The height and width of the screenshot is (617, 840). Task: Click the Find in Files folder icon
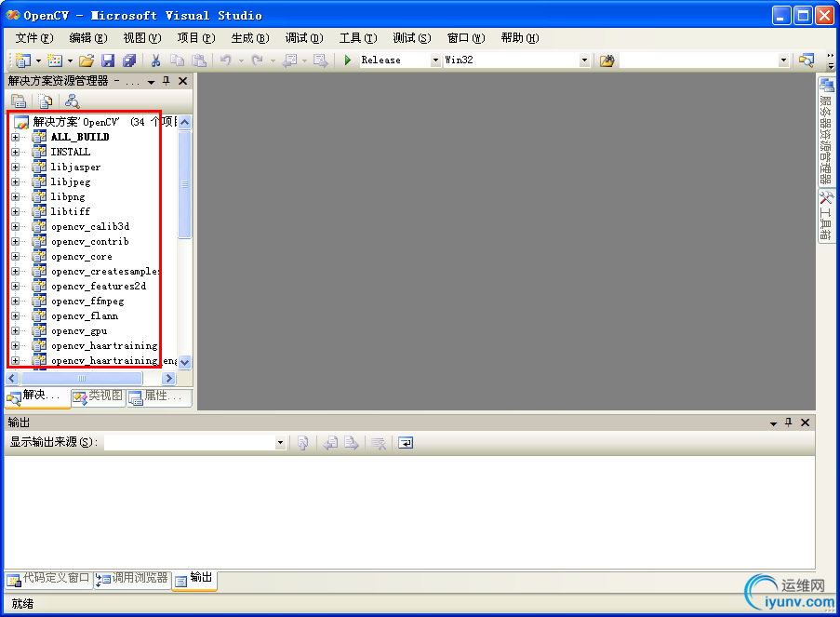click(x=607, y=60)
